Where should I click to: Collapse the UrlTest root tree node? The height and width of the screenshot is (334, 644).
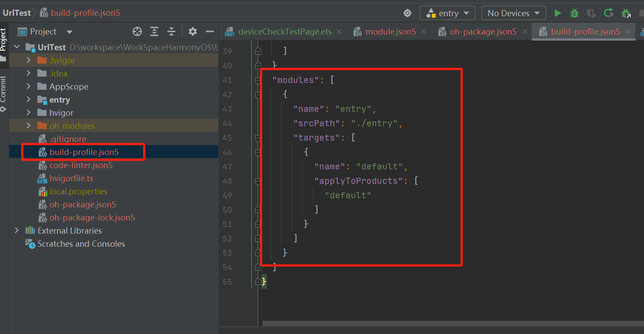pos(17,47)
